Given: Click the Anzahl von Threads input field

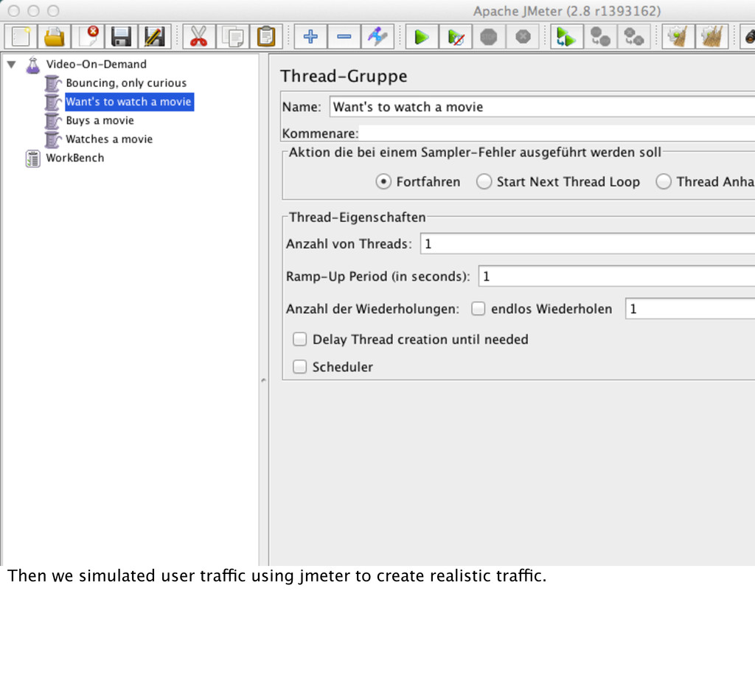Looking at the screenshot, I should click(x=588, y=244).
